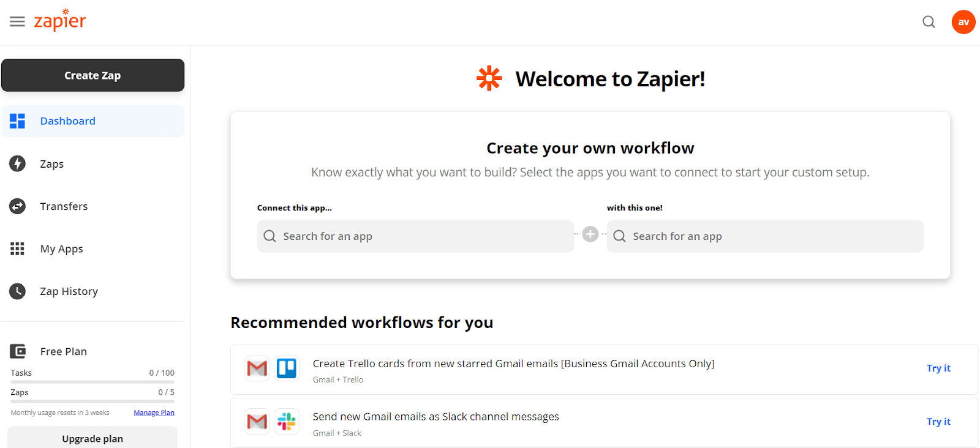
Task: Click the Tasks usage progress bar
Action: [92, 381]
